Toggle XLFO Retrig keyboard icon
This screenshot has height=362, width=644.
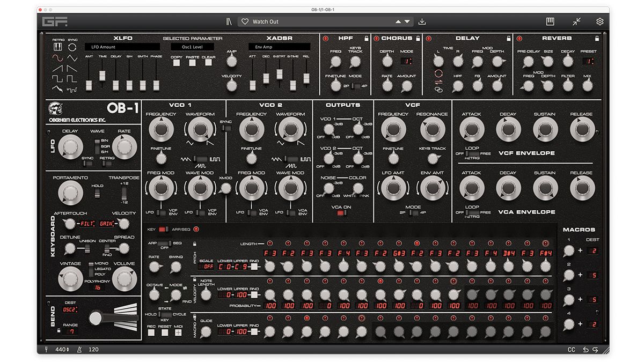(57, 47)
